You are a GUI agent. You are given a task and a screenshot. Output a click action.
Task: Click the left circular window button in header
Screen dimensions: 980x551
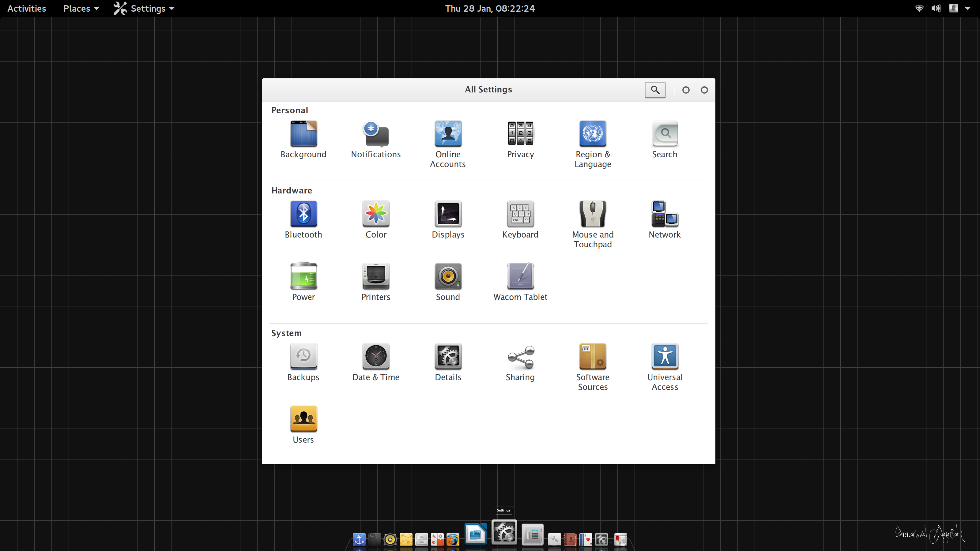click(x=686, y=90)
